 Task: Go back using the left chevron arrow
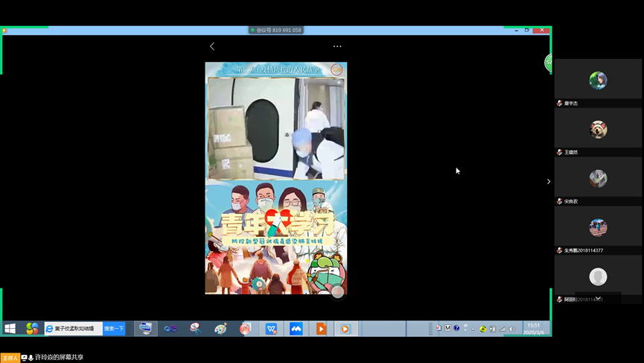click(212, 46)
